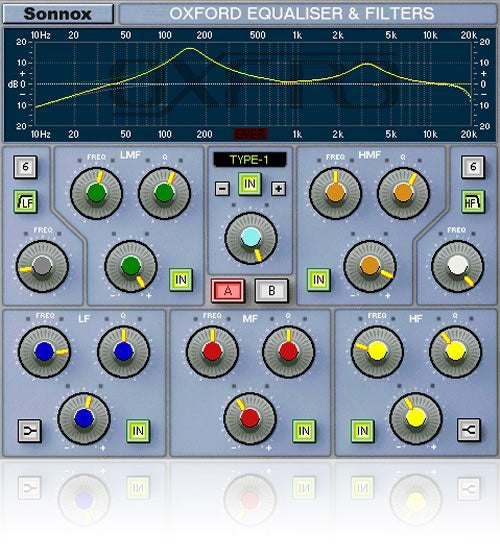500x544 pixels.
Task: Click the HF band shelf shape button
Action: [469, 430]
